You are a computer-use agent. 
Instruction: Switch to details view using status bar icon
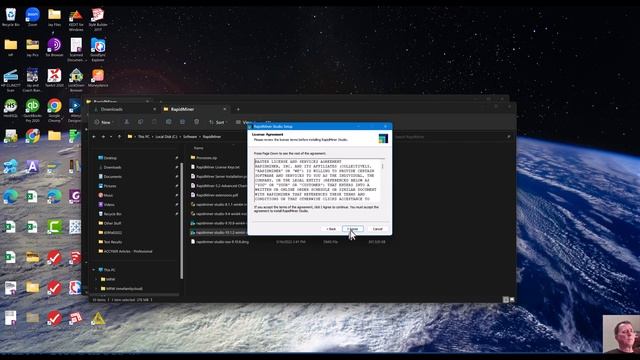point(506,300)
